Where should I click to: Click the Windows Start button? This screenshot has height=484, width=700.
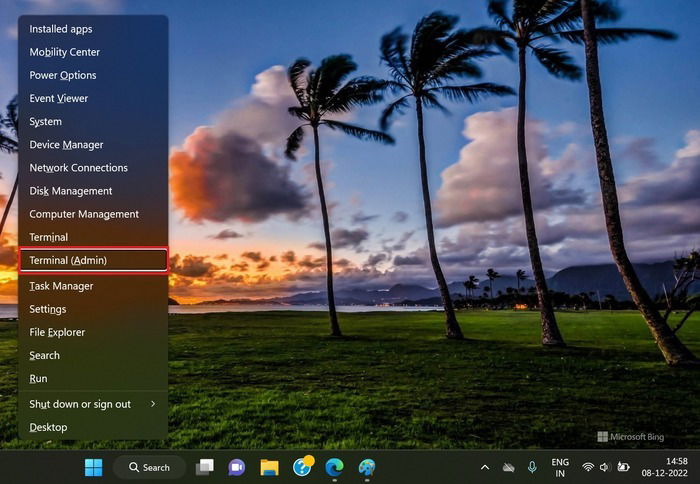click(94, 467)
